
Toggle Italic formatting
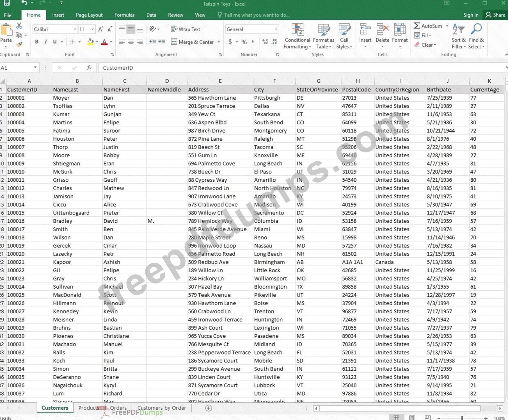click(45, 42)
